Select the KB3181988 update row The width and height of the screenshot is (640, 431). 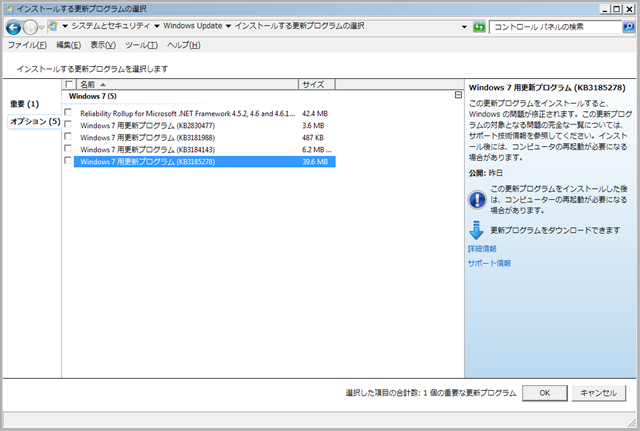[204, 138]
